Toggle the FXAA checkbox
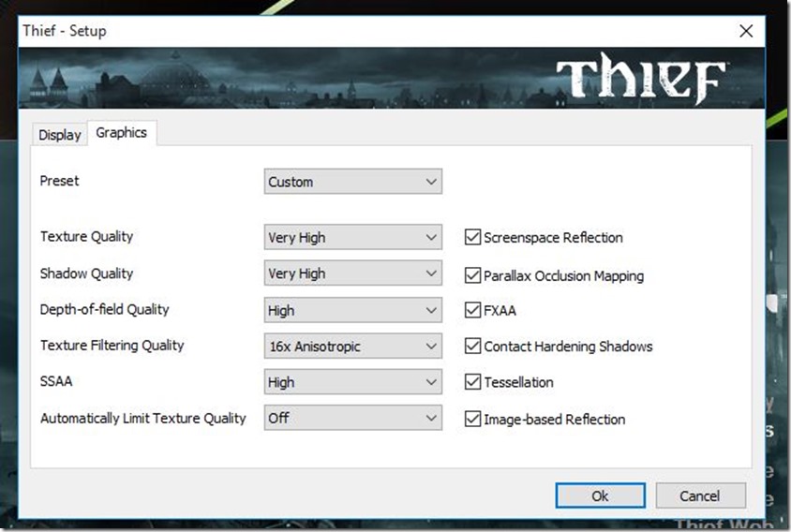The image size is (791, 532). 472,310
